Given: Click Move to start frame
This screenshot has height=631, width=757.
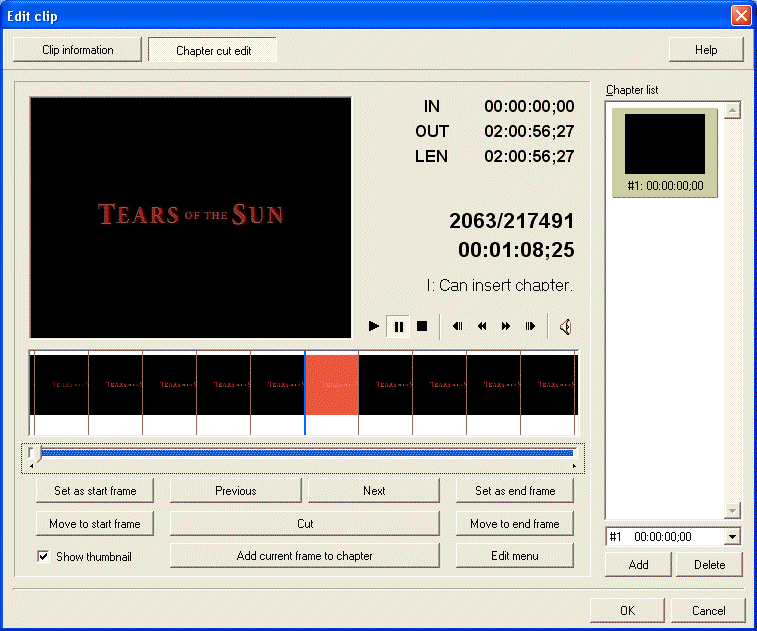Looking at the screenshot, I should coord(95,524).
